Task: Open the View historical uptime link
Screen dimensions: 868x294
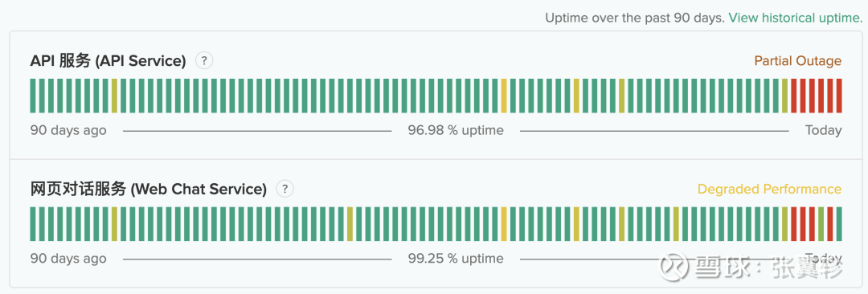Action: (x=796, y=18)
